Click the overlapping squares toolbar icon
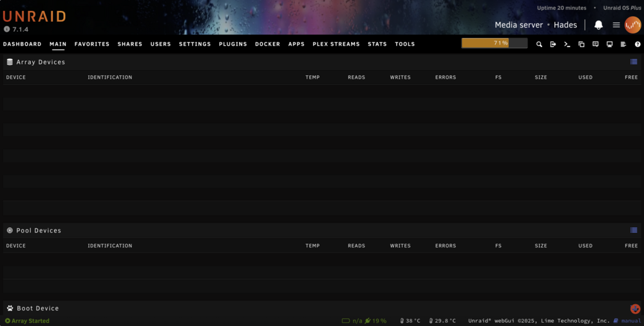 point(581,44)
